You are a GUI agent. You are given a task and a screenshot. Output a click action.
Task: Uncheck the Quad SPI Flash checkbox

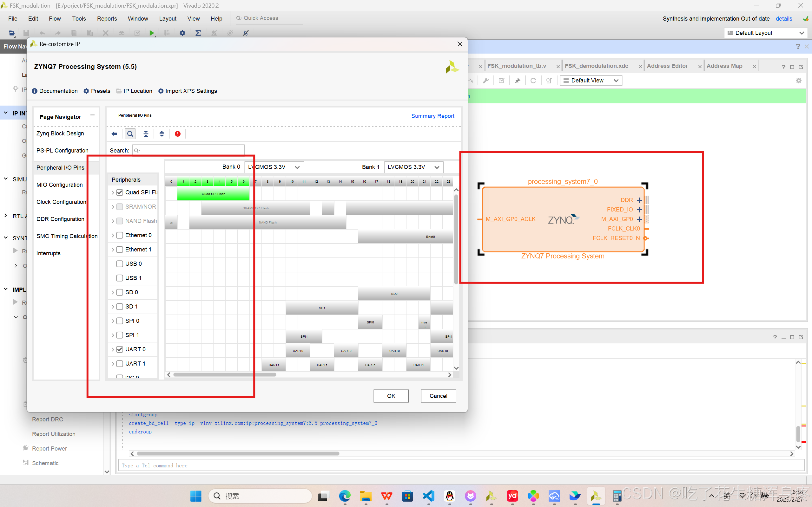(x=120, y=192)
